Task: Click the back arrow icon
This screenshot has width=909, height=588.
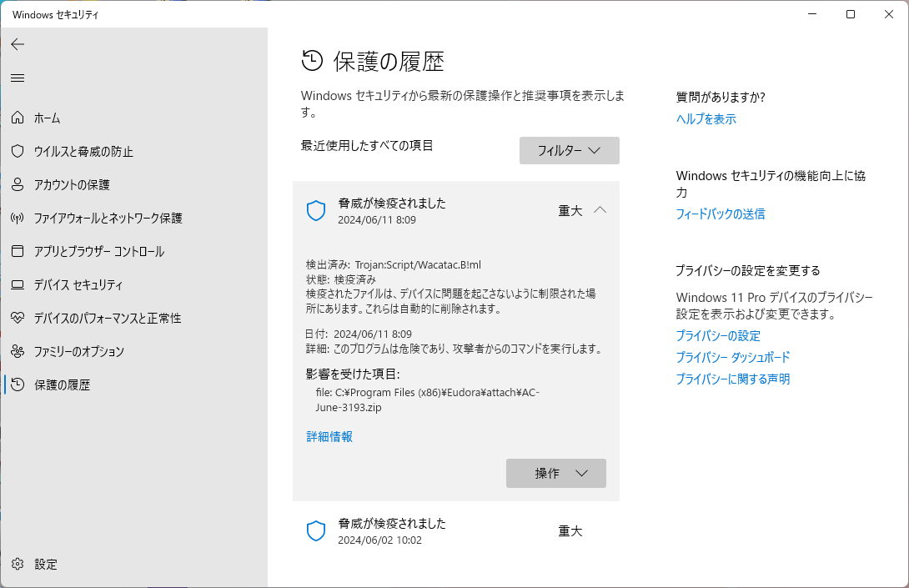Action: point(18,44)
